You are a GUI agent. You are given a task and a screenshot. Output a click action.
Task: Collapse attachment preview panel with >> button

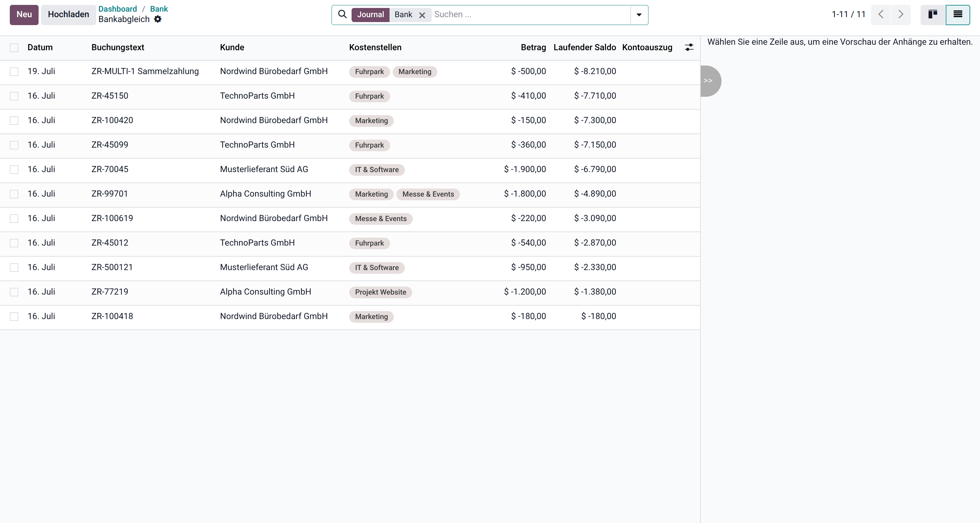tap(710, 81)
